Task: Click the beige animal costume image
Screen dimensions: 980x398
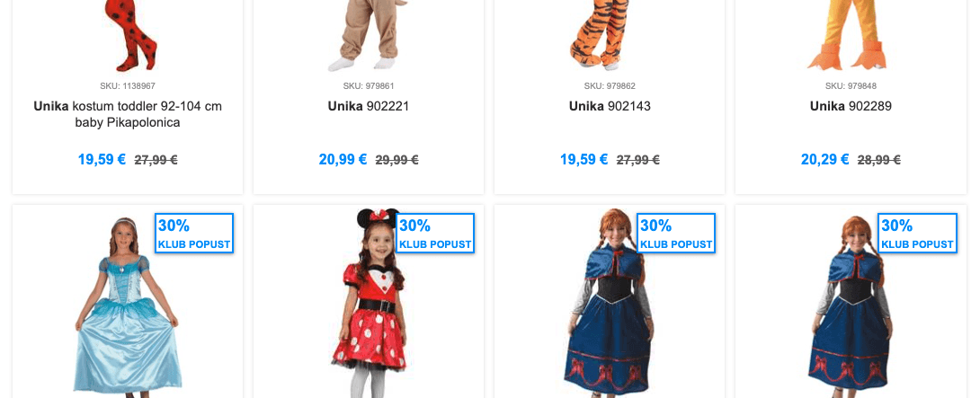Action: (369, 36)
